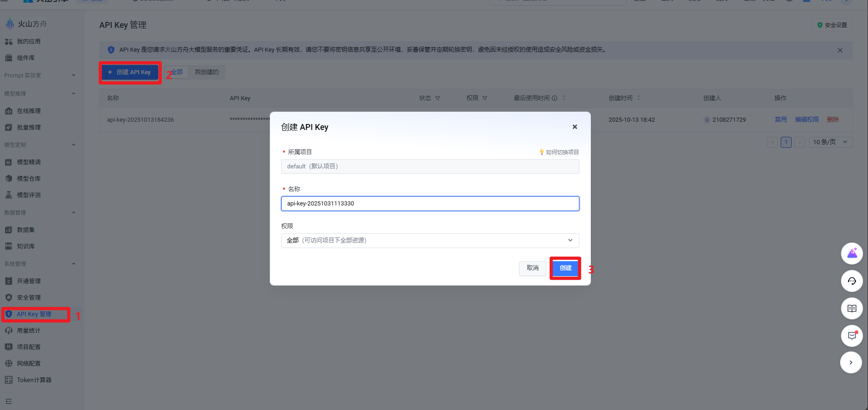Switch to the 我创建的 tab
This screenshot has width=868, height=410.
coord(207,72)
